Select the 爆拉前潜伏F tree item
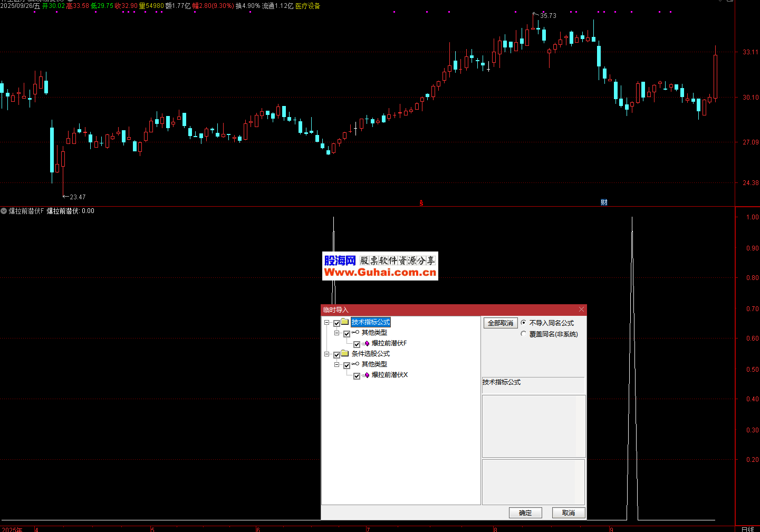Viewport: 760px width, 532px height. 389,343
